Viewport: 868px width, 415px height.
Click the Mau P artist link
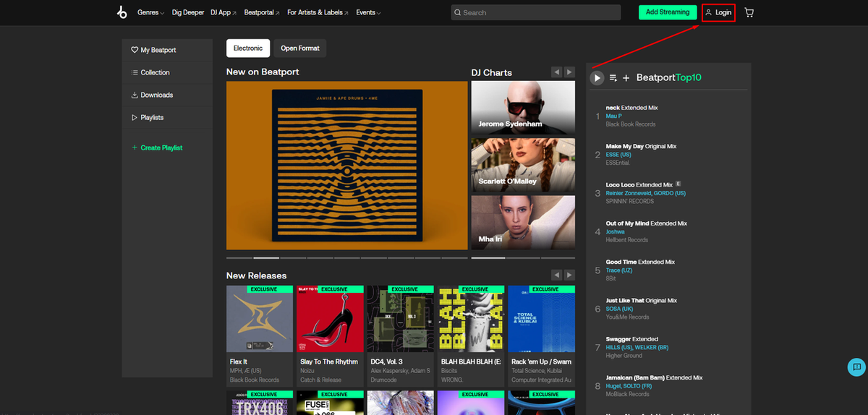coord(613,116)
